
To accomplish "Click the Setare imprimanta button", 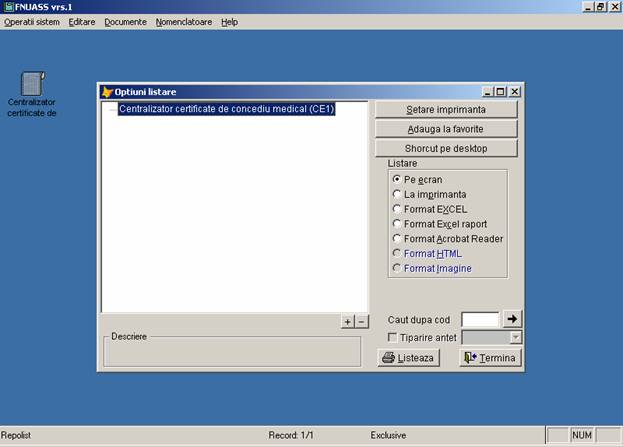I will pos(446,109).
